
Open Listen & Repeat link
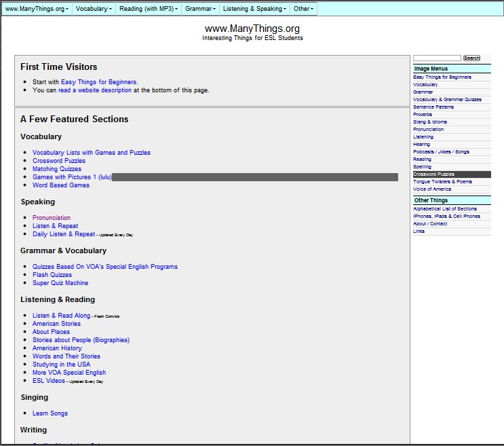tap(56, 226)
